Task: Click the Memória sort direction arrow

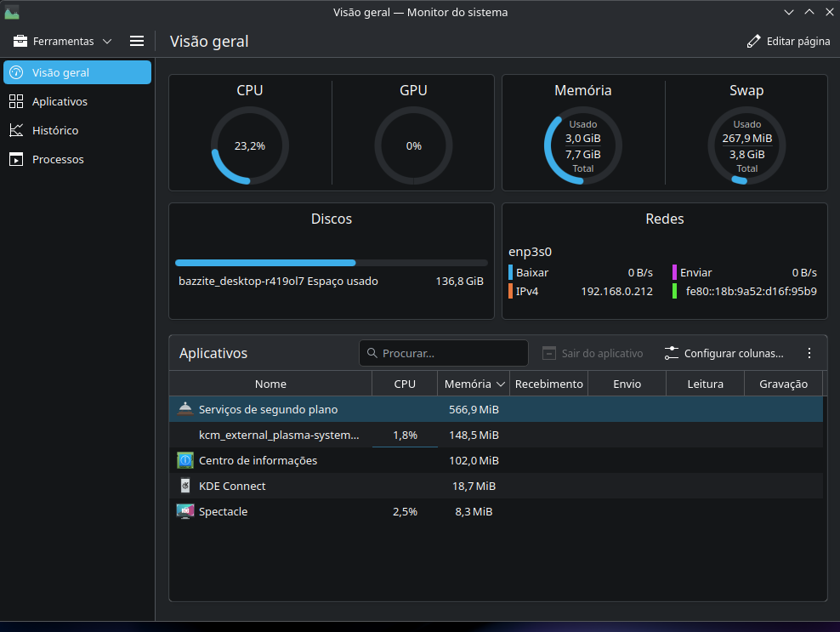Action: coord(501,384)
